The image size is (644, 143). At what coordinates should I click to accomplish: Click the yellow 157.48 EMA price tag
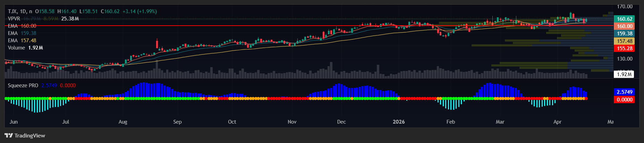624,41
